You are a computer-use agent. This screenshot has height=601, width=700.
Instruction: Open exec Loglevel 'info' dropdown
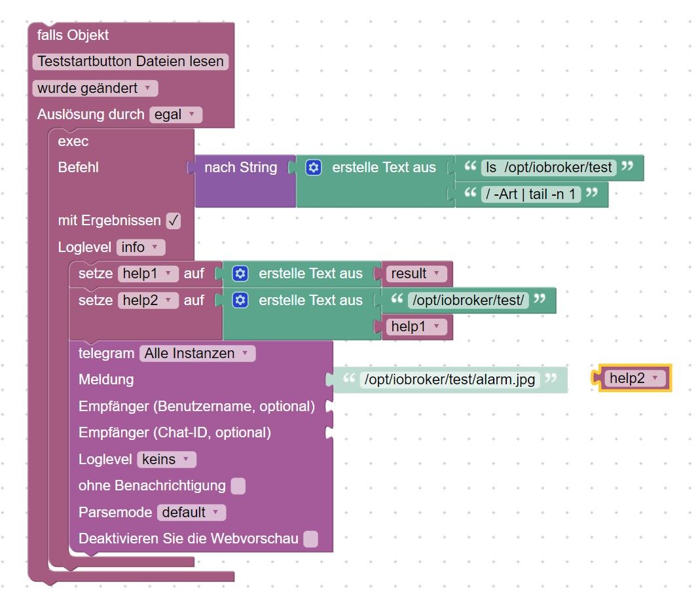141,247
